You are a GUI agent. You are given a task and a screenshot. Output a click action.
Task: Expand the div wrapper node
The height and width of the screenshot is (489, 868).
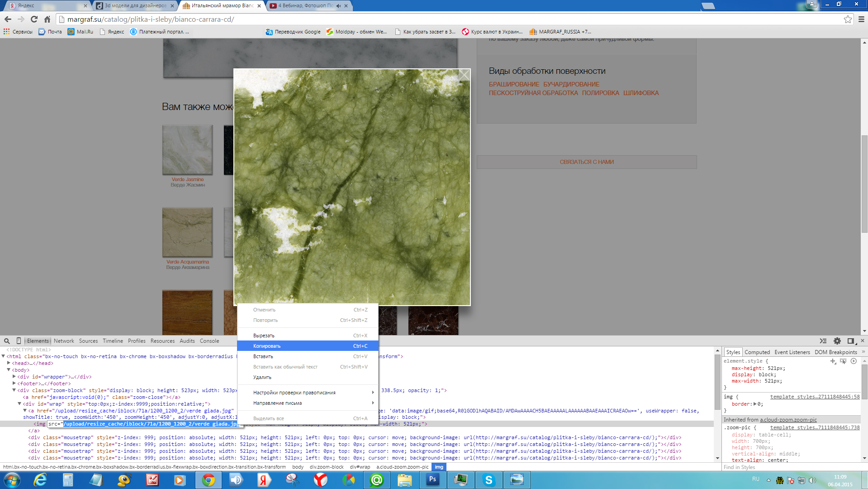click(x=14, y=377)
